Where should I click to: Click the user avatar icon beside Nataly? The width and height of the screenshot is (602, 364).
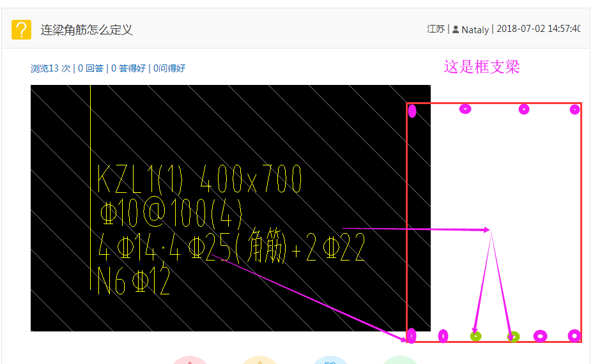pyautogui.click(x=456, y=29)
